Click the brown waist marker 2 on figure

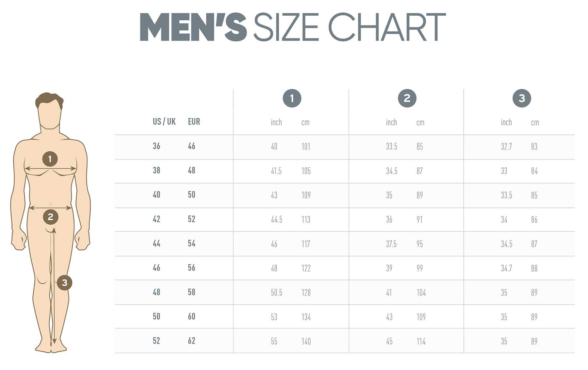[50, 217]
